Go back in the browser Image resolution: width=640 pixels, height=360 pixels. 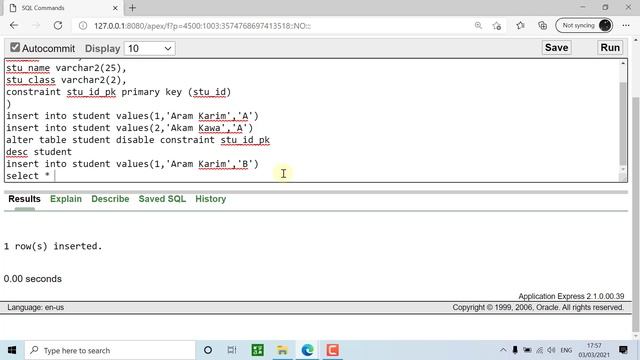pyautogui.click(x=14, y=25)
